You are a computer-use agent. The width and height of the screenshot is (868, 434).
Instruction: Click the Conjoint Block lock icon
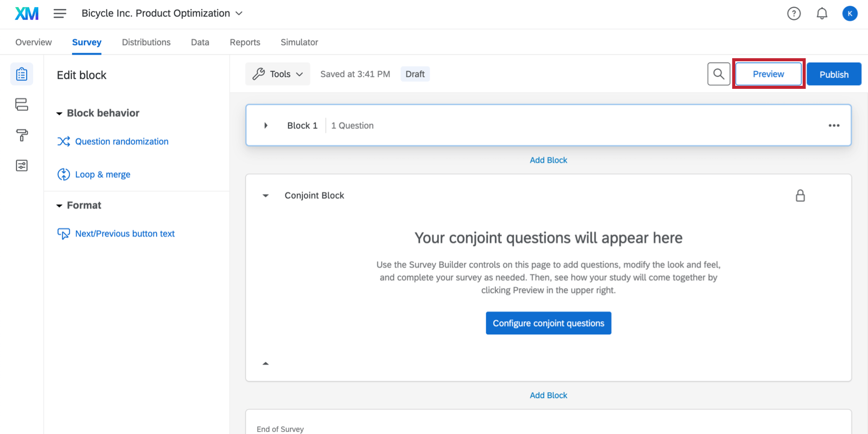(800, 196)
